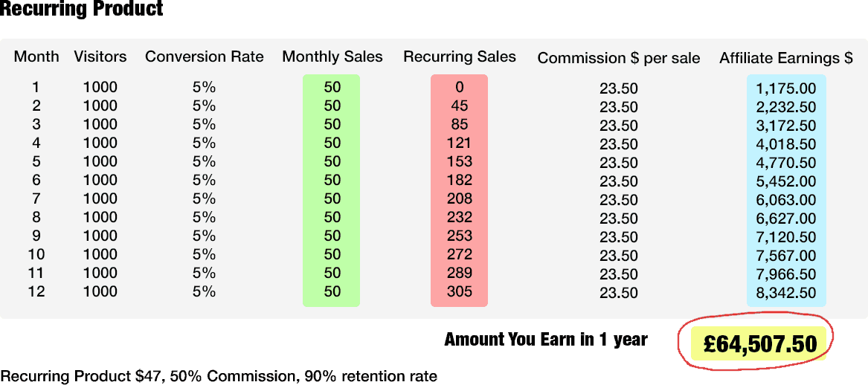The image size is (868, 385).
Task: Click the Recurring Sales column header
Action: click(x=460, y=56)
